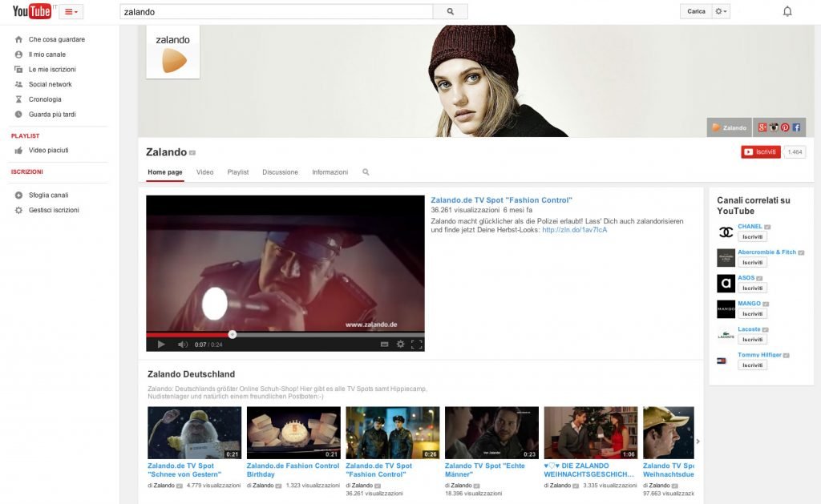Open the guide menu dropdown beside logo
This screenshot has height=504, width=821.
71,11
